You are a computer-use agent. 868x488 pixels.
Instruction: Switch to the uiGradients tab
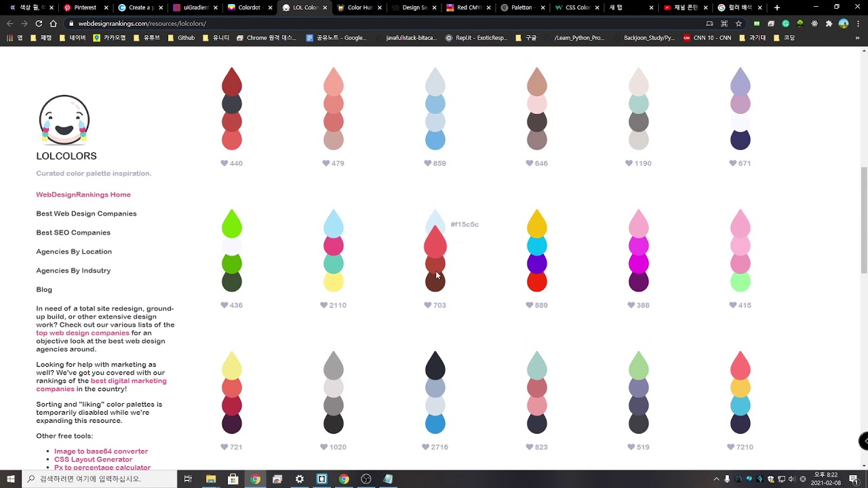195,7
